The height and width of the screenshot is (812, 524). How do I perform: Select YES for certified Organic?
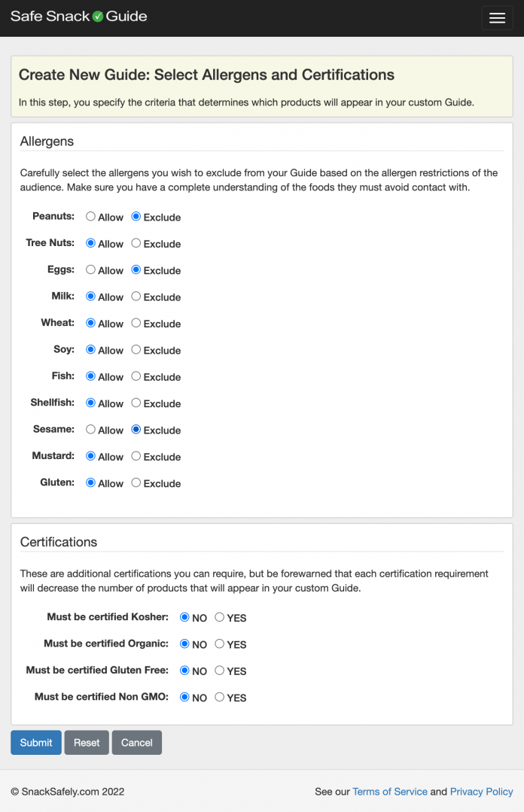click(220, 644)
